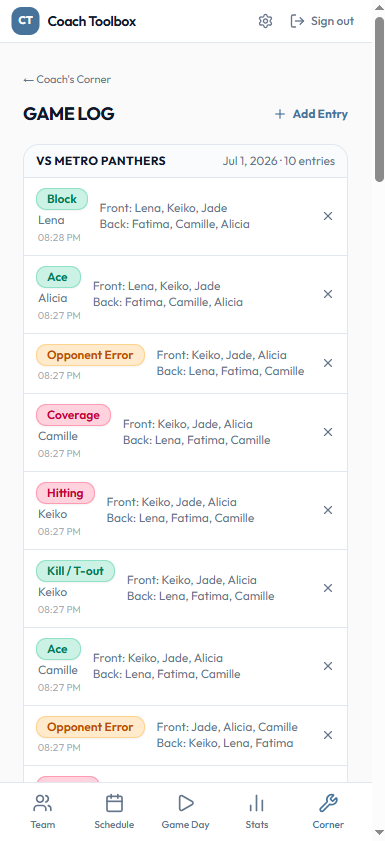Open the Game Day tab
Screen dimensions: 385x841
click(186, 812)
